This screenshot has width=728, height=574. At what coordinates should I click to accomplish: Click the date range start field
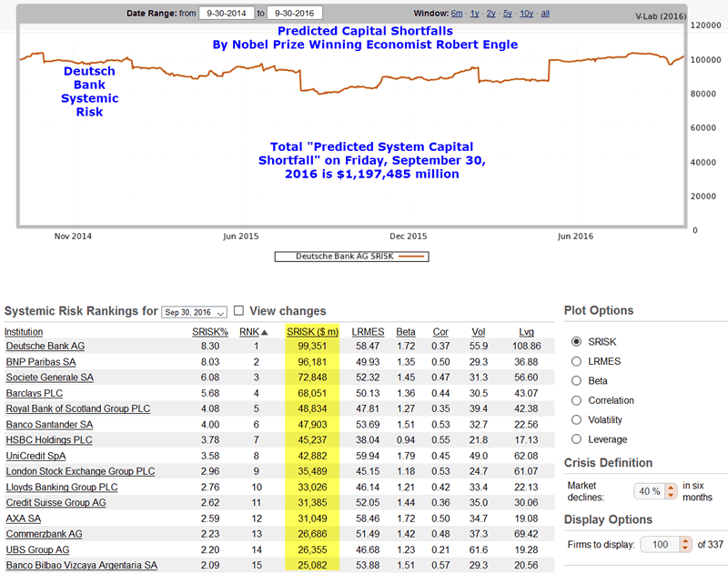click(225, 13)
